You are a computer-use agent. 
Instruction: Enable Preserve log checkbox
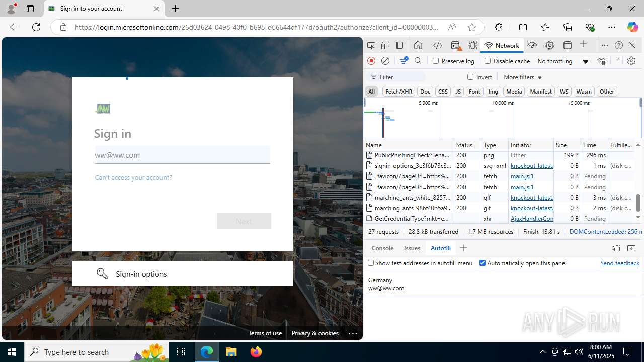point(436,61)
